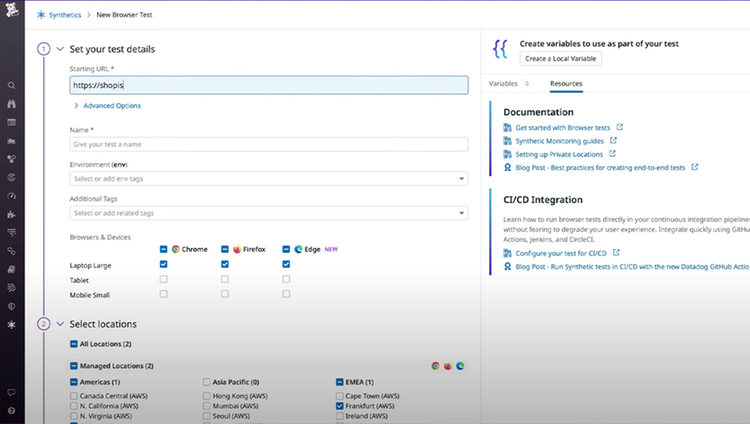This screenshot has width=750, height=424.
Task: Uncheck the Frankfurt (AWS) location
Action: (x=340, y=406)
